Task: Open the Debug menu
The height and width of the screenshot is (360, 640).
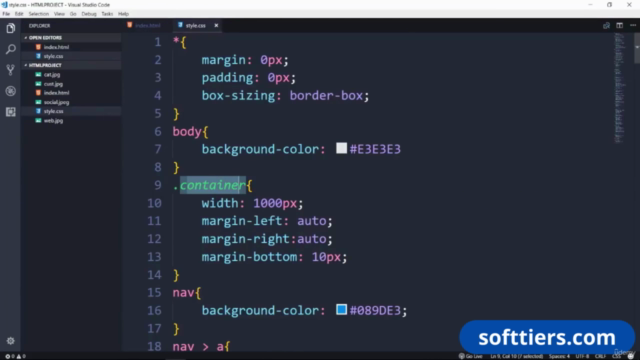Action: (89, 14)
